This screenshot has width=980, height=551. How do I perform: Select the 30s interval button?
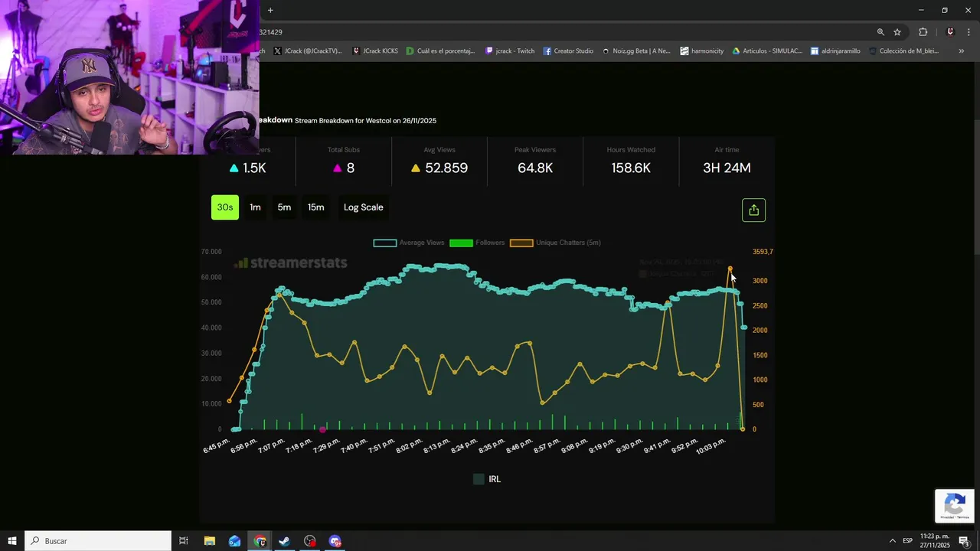(x=225, y=207)
